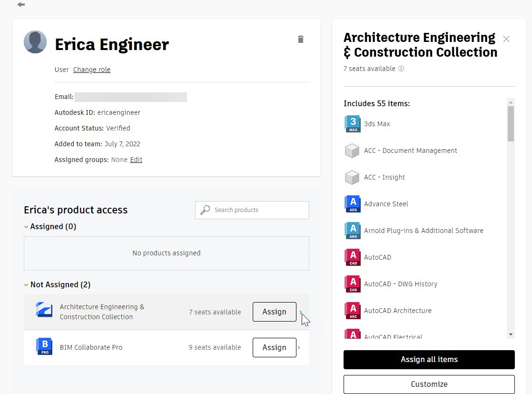The height and width of the screenshot is (394, 532).
Task: Select the 3ds Max list entry text
Action: (377, 124)
